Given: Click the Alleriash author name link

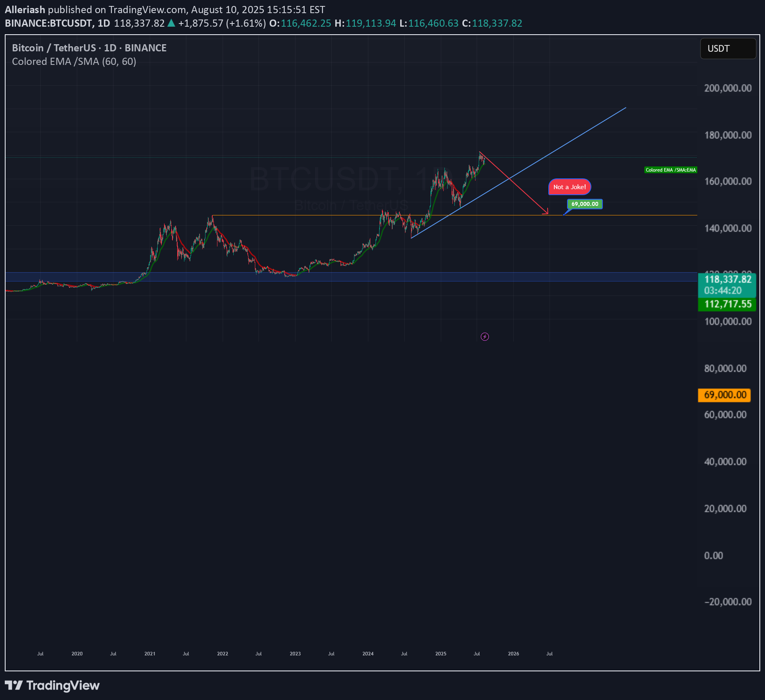Looking at the screenshot, I should (x=25, y=10).
